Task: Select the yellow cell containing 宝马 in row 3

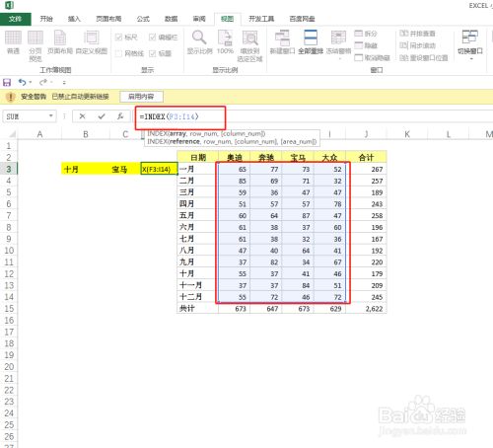Action: 125,169
